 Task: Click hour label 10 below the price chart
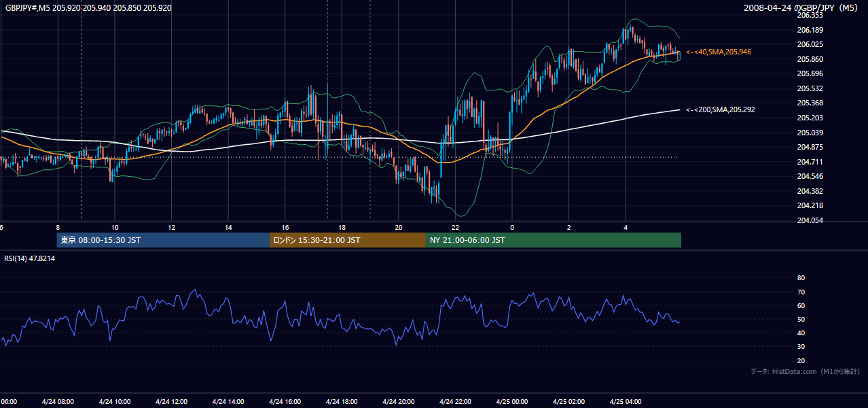(x=115, y=228)
